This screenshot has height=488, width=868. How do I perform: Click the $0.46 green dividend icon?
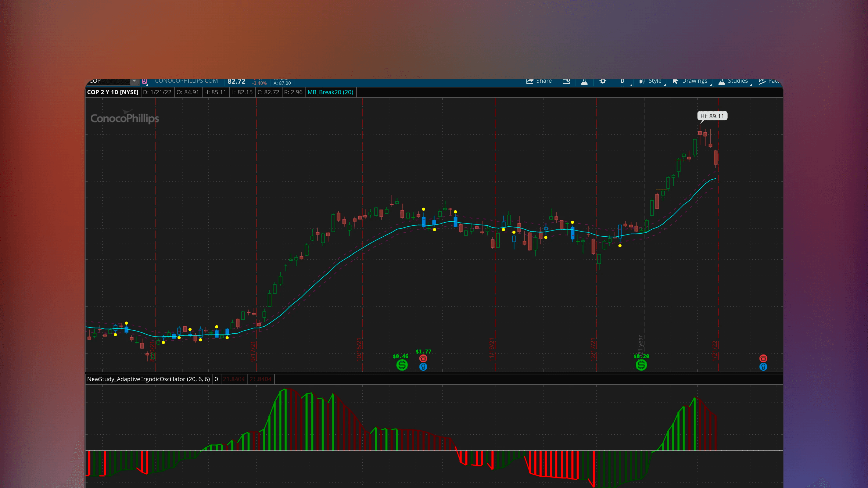pyautogui.click(x=402, y=365)
